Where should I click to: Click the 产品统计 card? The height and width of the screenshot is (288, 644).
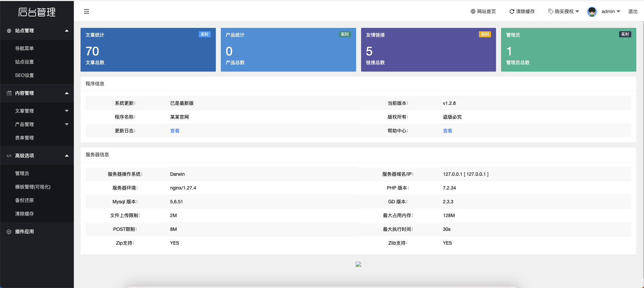coord(288,50)
